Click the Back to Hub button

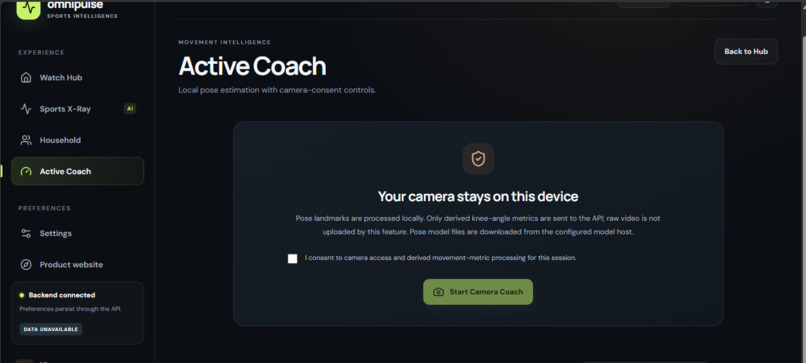[x=746, y=51]
